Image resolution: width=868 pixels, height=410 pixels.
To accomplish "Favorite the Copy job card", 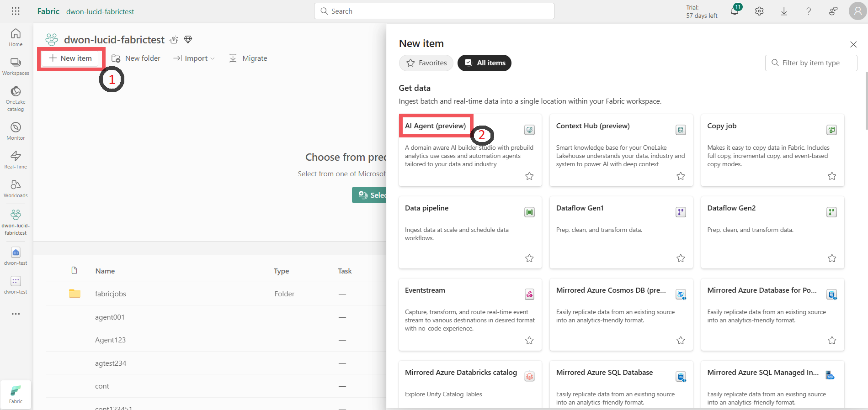I will [x=832, y=176].
